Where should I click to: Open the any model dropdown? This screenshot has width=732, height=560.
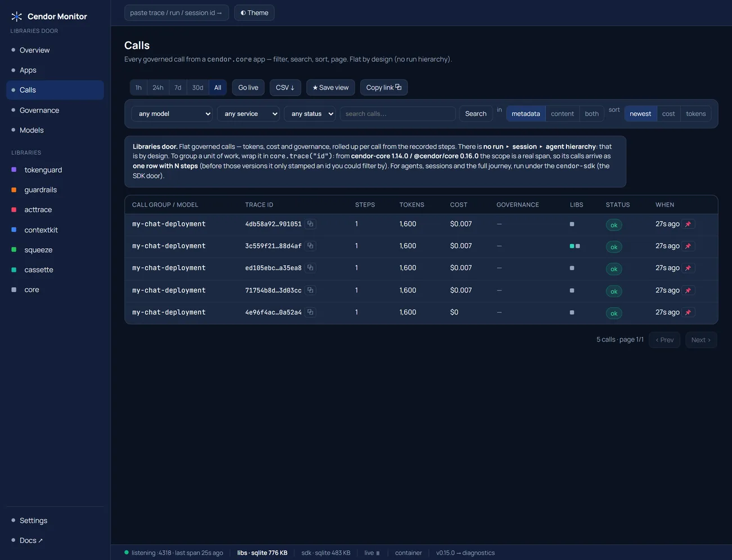pyautogui.click(x=172, y=114)
